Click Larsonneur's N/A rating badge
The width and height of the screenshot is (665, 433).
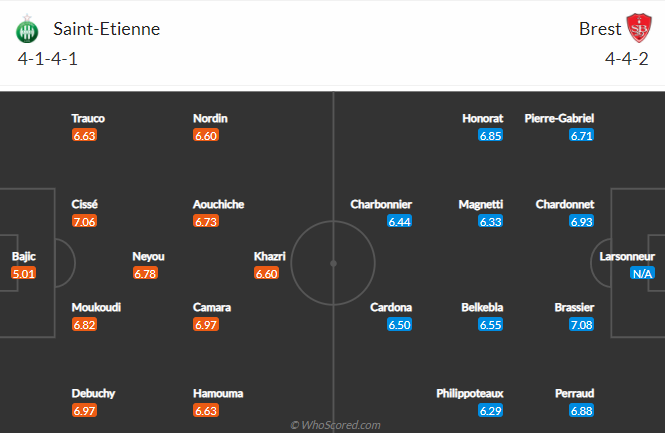coord(642,274)
